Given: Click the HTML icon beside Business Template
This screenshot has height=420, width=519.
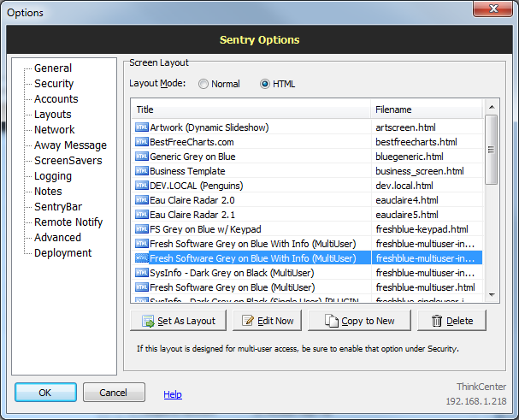Looking at the screenshot, I should (x=142, y=171).
